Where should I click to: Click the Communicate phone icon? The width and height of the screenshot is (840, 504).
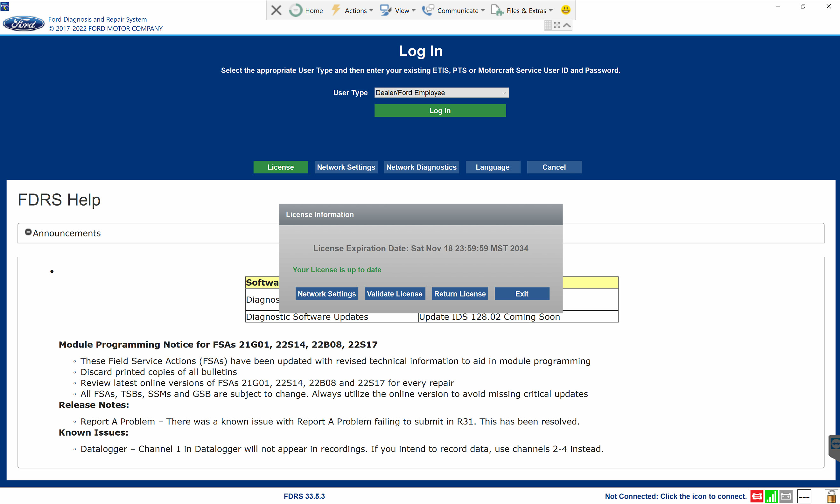click(428, 10)
